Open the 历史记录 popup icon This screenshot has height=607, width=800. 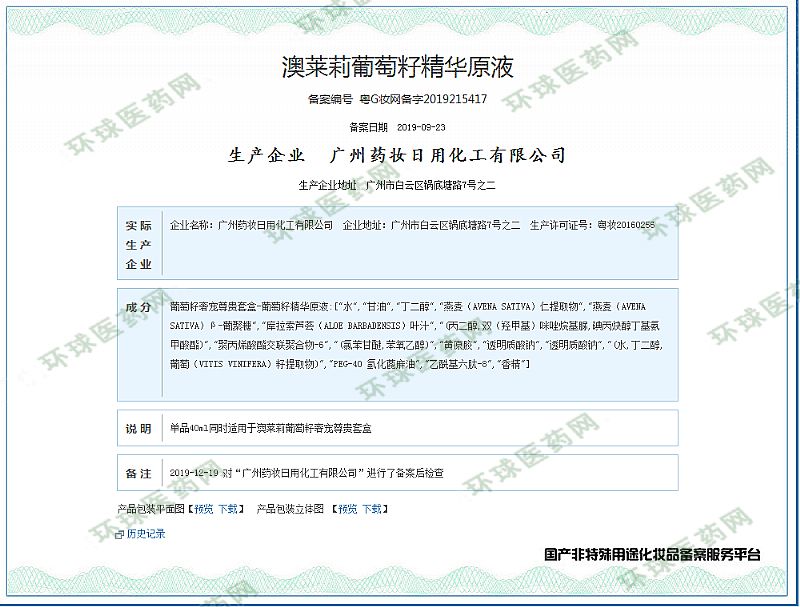click(120, 535)
